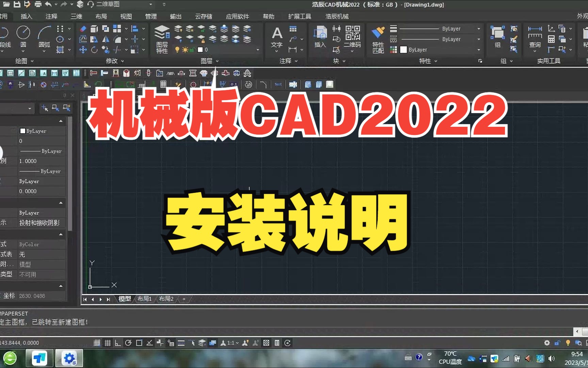
Task: Select the Rotate tool in Modify panel
Action: 94,50
